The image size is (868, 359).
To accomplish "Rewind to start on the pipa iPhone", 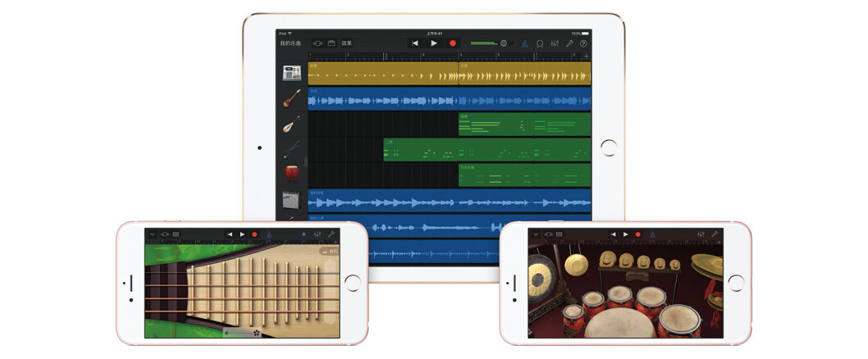I will [230, 234].
